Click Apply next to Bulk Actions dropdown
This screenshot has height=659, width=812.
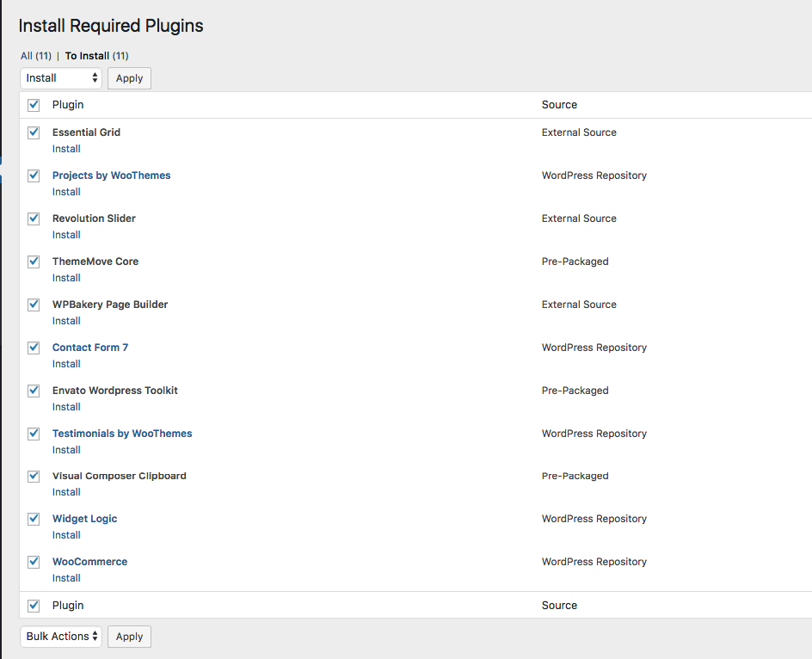[x=130, y=637]
